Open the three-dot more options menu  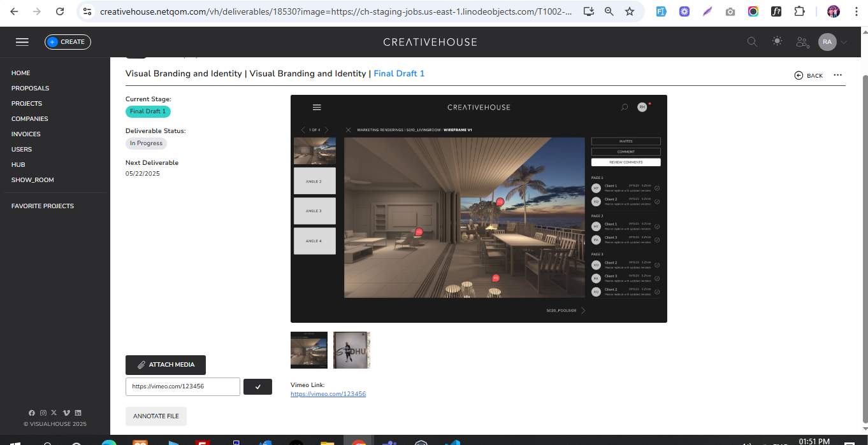[837, 75]
